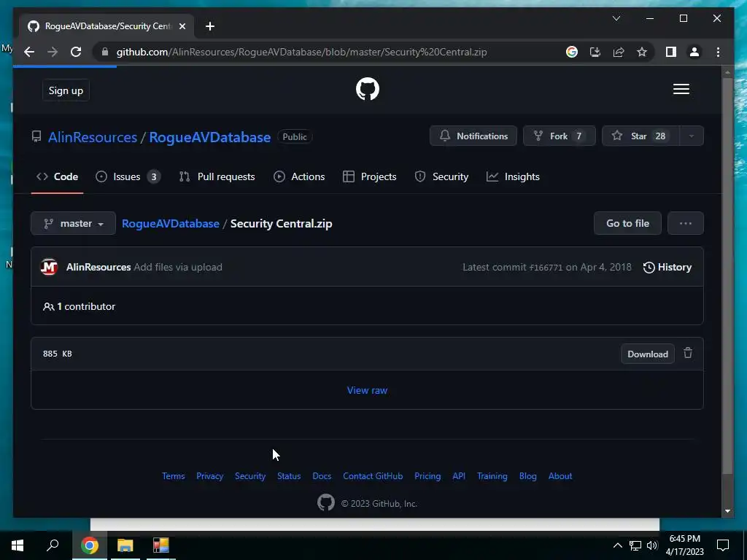Viewport: 747px width, 560px height.
Task: Open the repository Security tab
Action: click(x=441, y=176)
